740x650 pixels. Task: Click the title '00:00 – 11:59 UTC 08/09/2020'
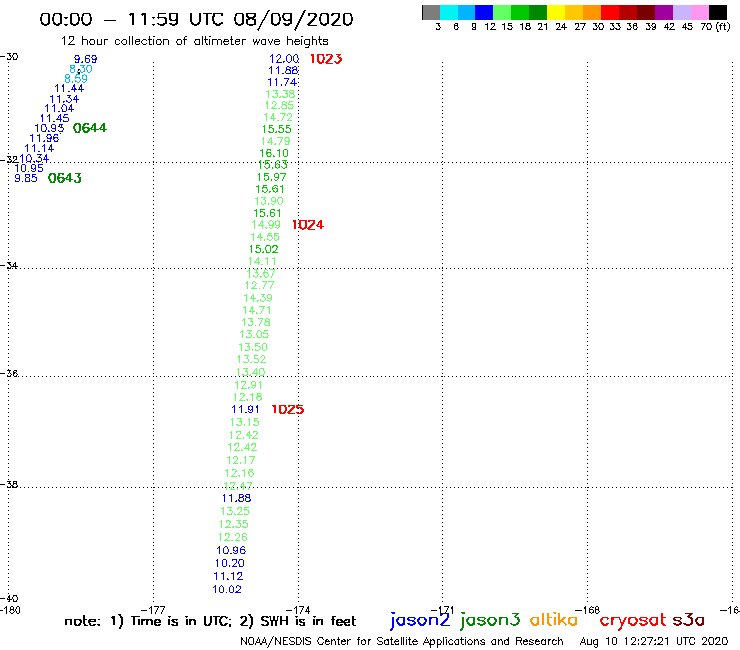tap(196, 19)
